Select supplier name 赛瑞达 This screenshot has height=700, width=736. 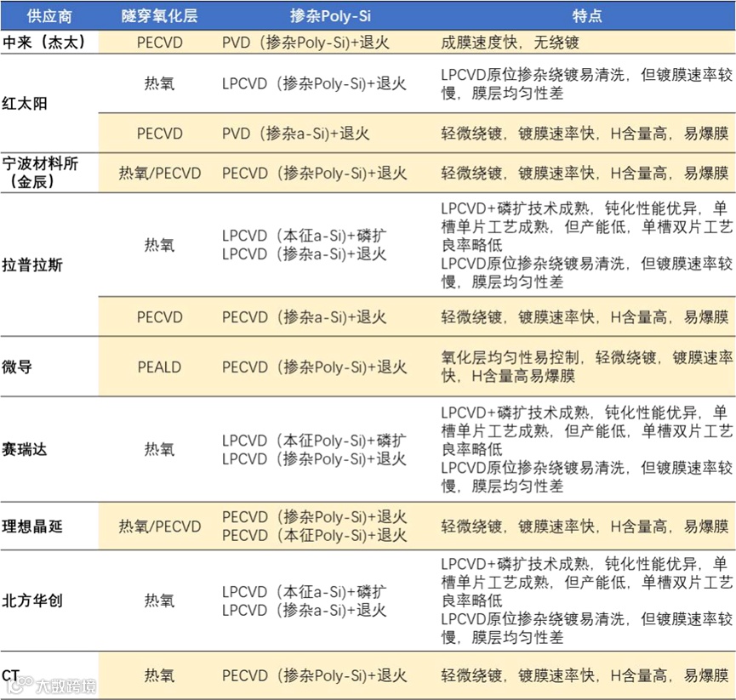pos(25,449)
